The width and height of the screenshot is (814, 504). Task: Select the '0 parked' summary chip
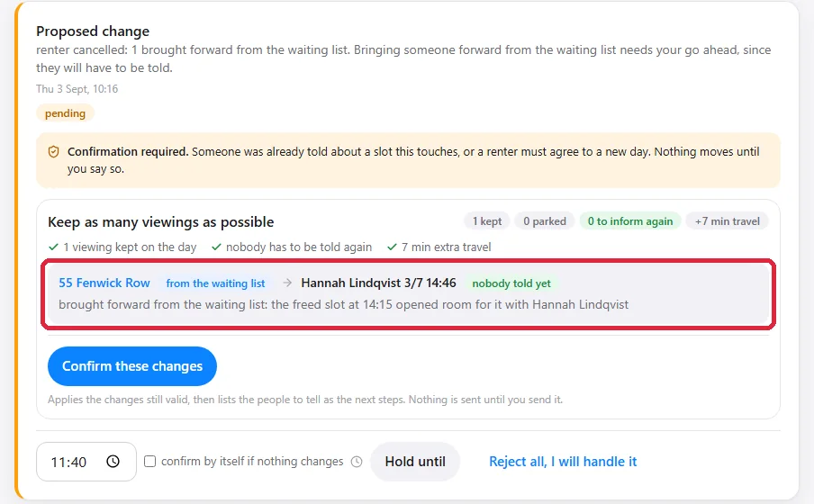(x=545, y=221)
